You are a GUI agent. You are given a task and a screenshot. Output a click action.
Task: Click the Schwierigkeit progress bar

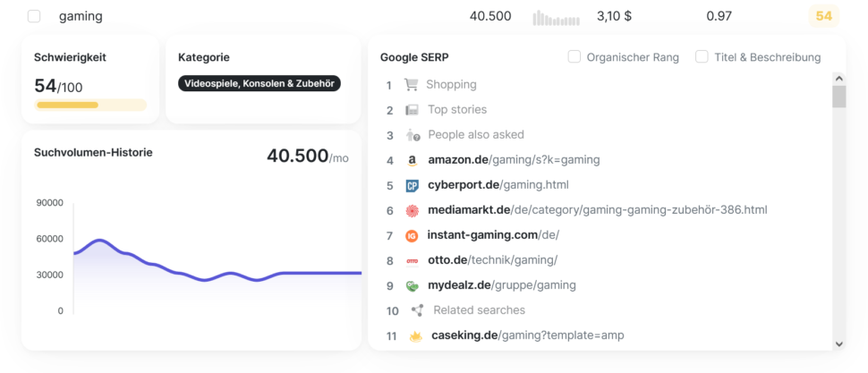point(90,106)
